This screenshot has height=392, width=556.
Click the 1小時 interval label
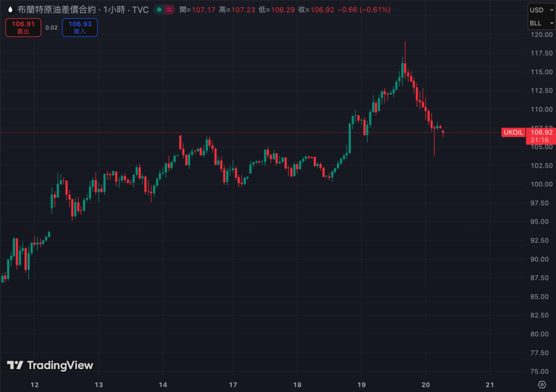(114, 10)
